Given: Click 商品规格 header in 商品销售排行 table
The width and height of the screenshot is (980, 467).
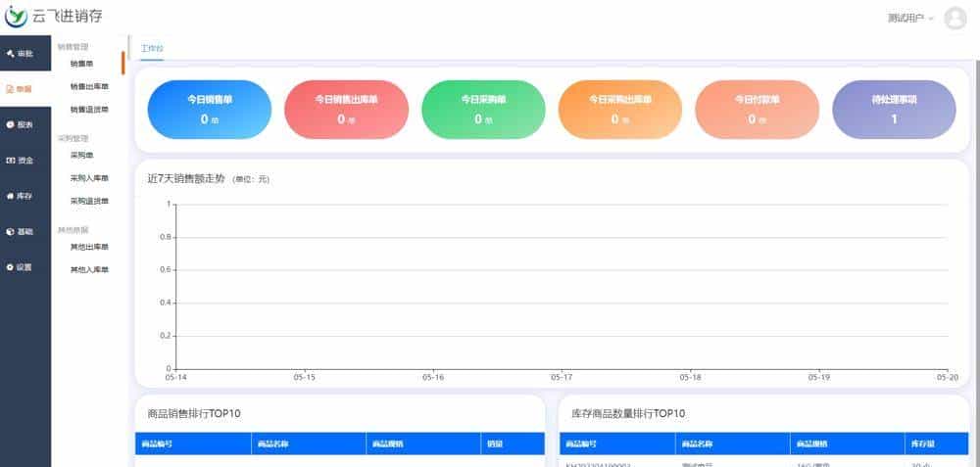Looking at the screenshot, I should [x=423, y=444].
